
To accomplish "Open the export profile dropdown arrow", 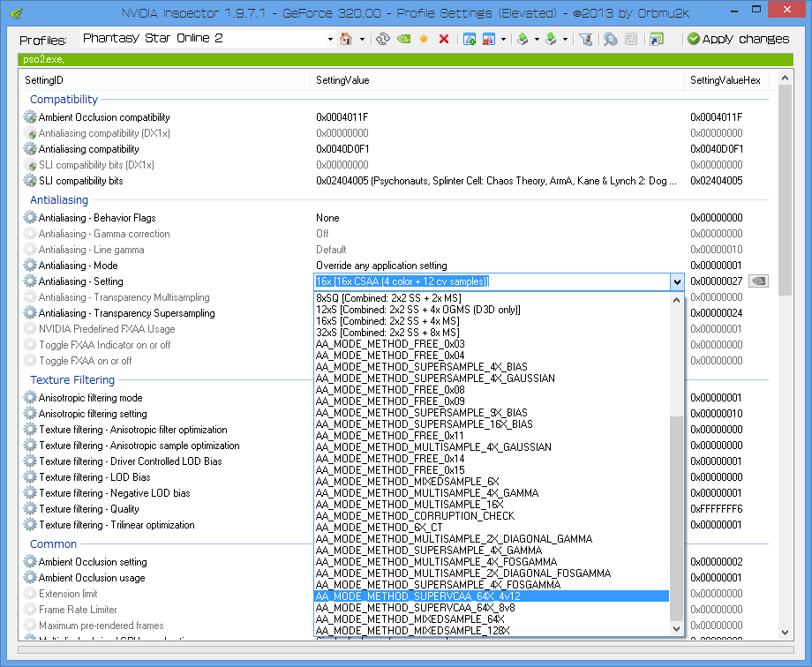I will [537, 40].
